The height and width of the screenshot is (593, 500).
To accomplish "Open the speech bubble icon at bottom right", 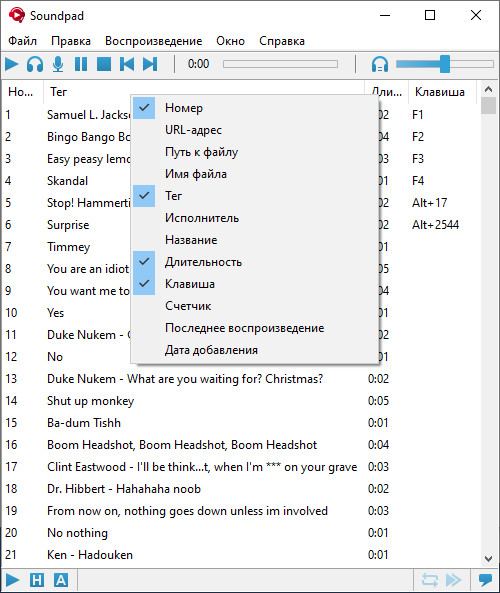I will click(485, 580).
